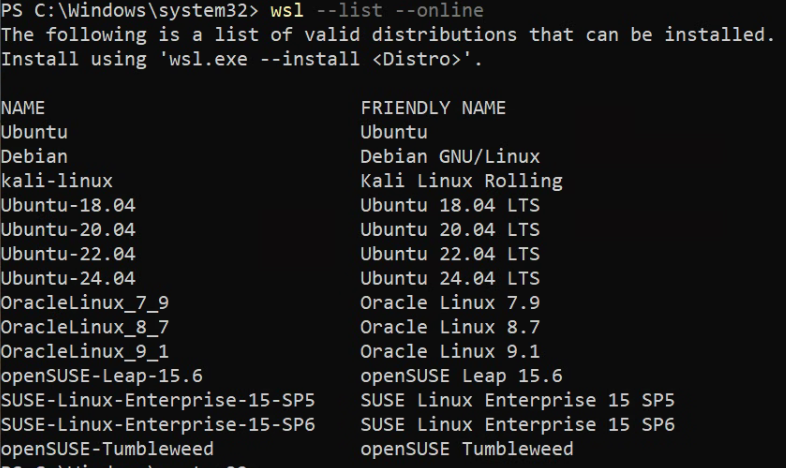Click Ubuntu-24.04 in the list
This screenshot has height=468, width=786.
(68, 279)
